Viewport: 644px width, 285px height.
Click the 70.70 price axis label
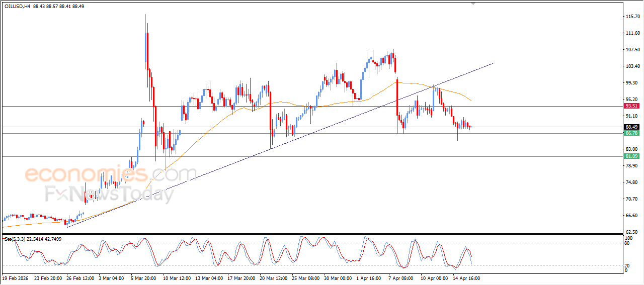coord(631,199)
